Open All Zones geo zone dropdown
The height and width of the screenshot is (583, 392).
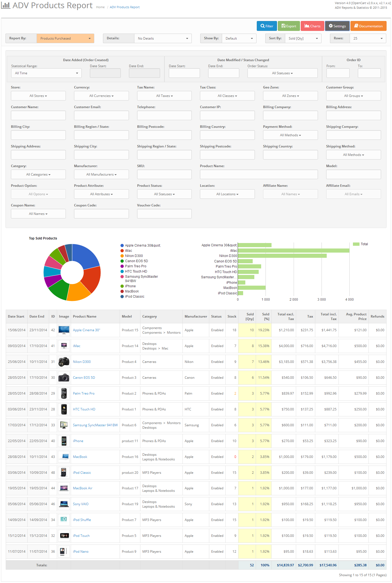(290, 96)
